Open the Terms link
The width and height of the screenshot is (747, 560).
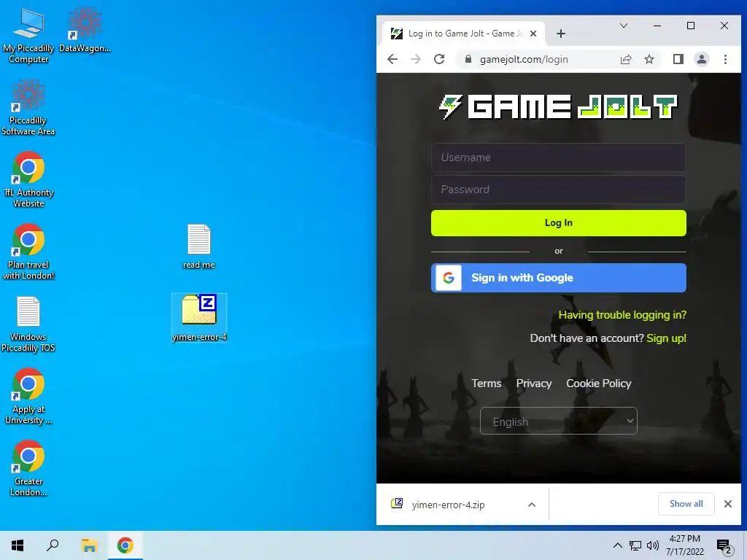click(487, 384)
